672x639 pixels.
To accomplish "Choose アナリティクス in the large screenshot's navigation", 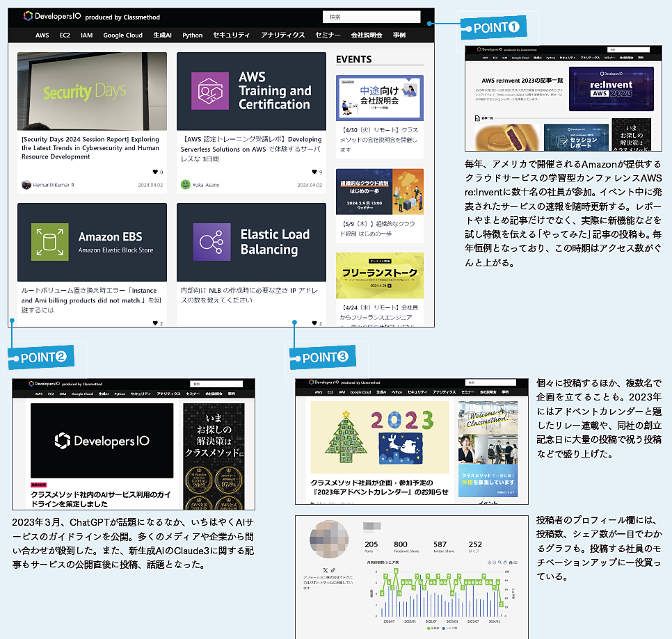I will [283, 35].
